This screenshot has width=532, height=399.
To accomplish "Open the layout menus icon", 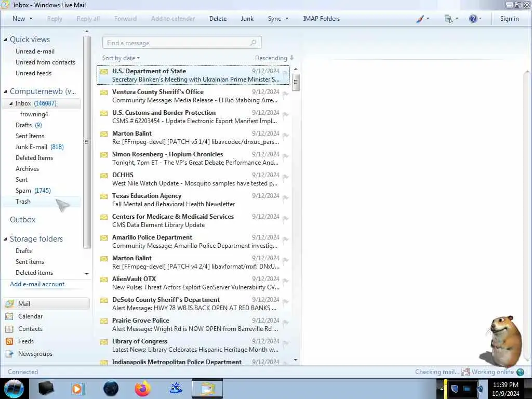I will click(x=448, y=19).
